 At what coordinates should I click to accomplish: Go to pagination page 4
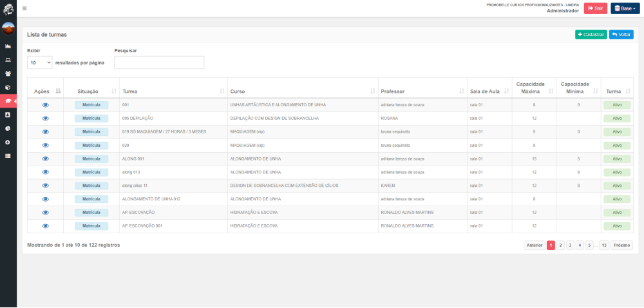(580, 245)
